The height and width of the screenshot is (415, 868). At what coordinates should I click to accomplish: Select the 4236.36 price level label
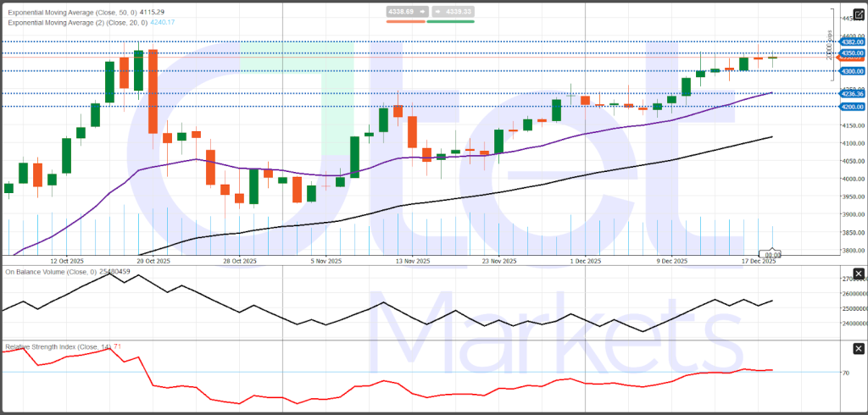tap(851, 93)
